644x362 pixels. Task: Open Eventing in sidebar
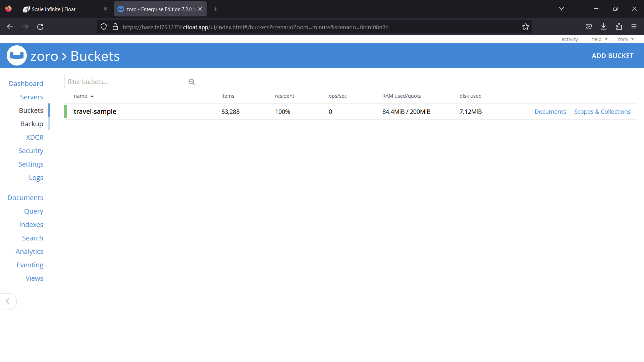[x=30, y=265]
